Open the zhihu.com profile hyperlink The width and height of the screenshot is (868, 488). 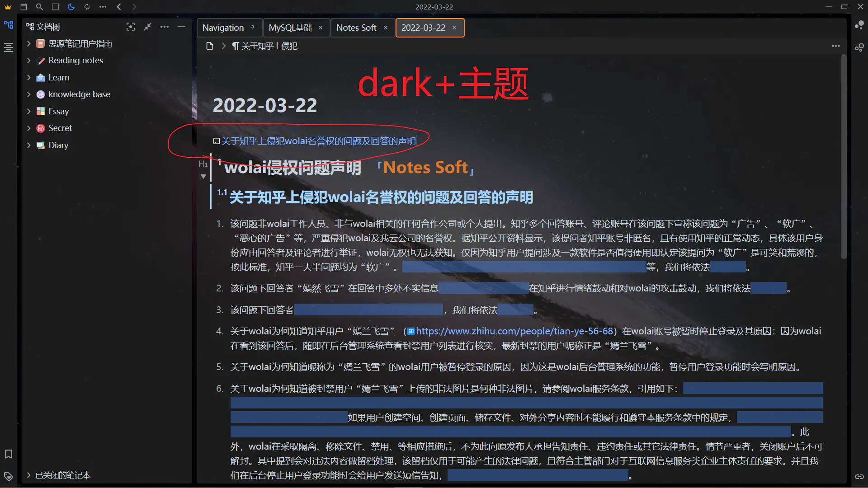pos(514,331)
